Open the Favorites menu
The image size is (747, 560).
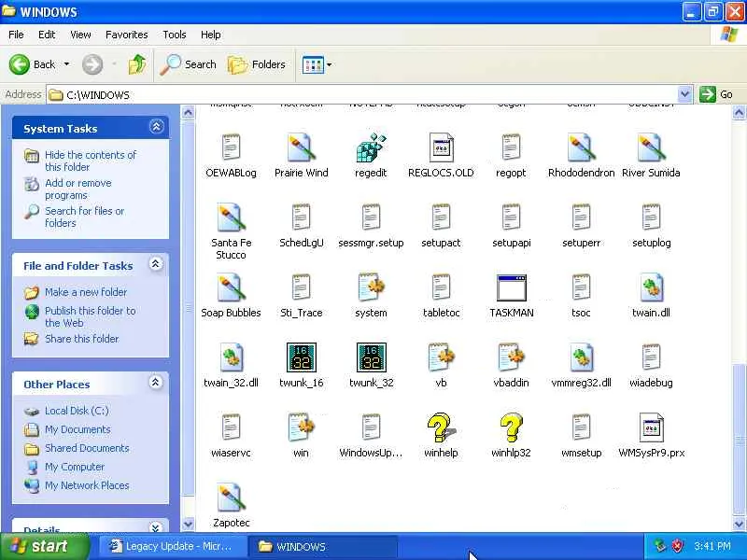click(127, 35)
